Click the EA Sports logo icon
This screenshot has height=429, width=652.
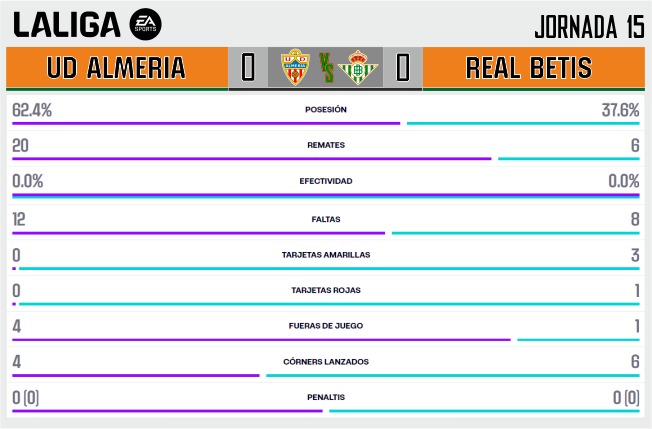click(x=146, y=24)
